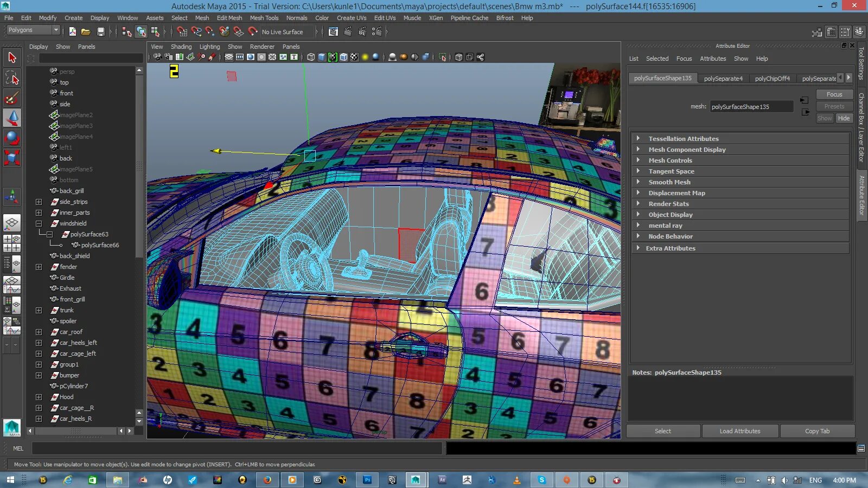
Task: Open Photoshop from the taskbar
Action: click(367, 480)
